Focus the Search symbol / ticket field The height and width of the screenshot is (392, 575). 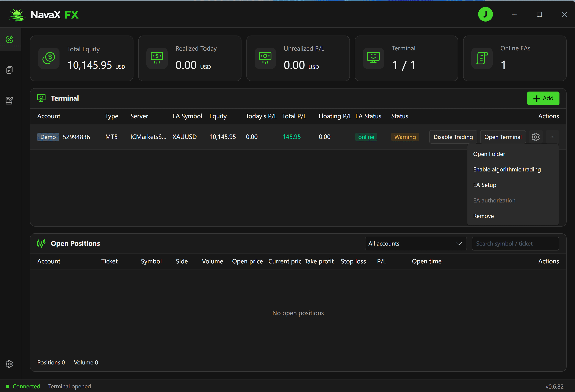(515, 244)
